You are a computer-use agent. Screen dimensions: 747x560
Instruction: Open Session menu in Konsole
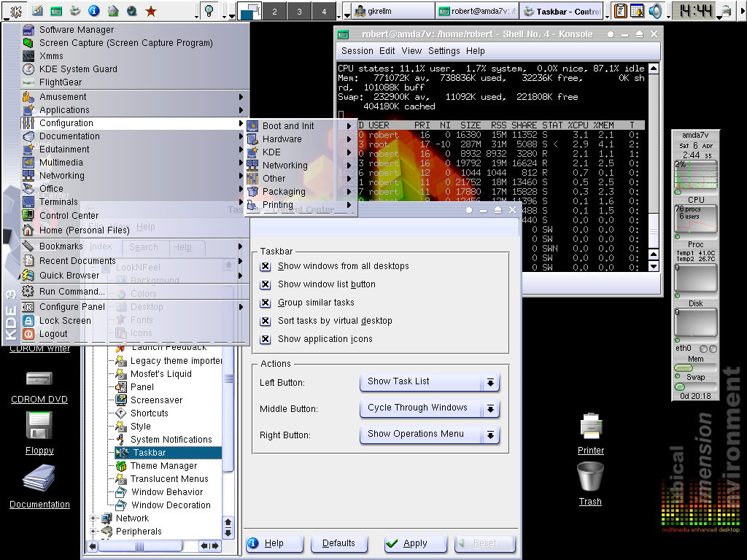(357, 51)
